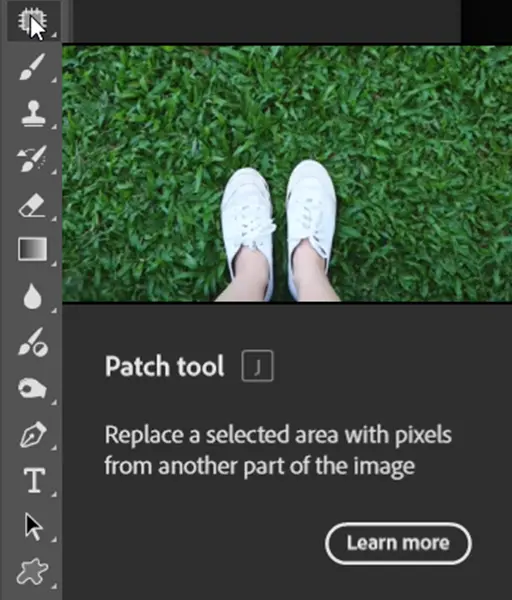Image resolution: width=512 pixels, height=600 pixels.
Task: Click the Patch tool tooltip title
Action: click(x=165, y=366)
